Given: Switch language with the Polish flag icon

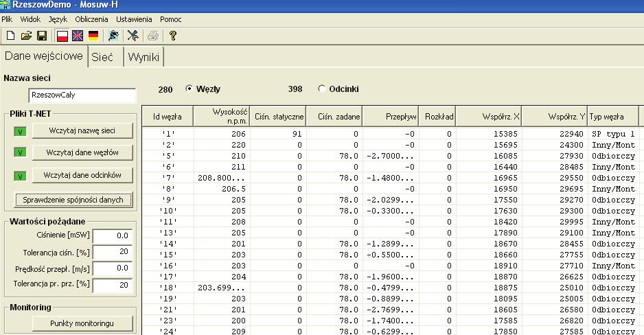Looking at the screenshot, I should coord(62,36).
